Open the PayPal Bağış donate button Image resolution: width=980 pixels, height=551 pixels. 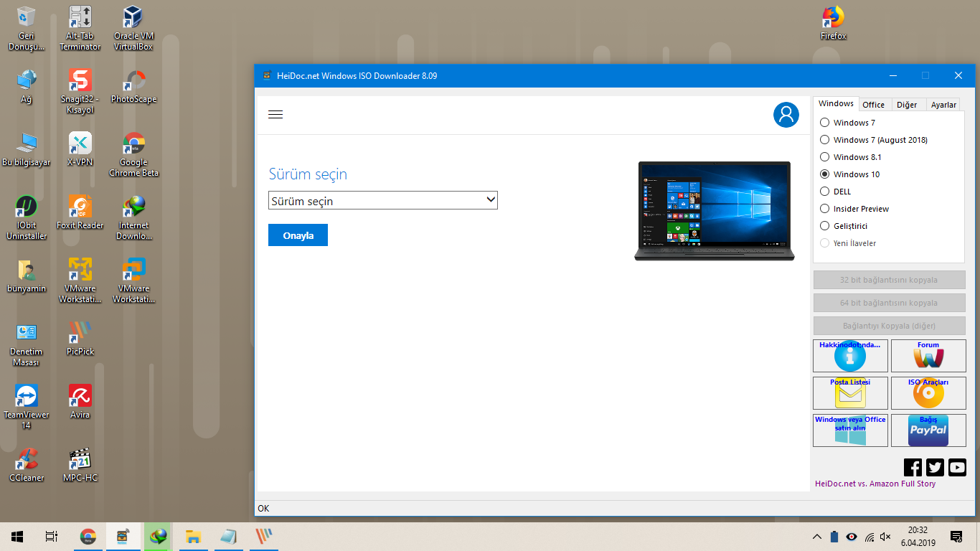click(x=928, y=430)
